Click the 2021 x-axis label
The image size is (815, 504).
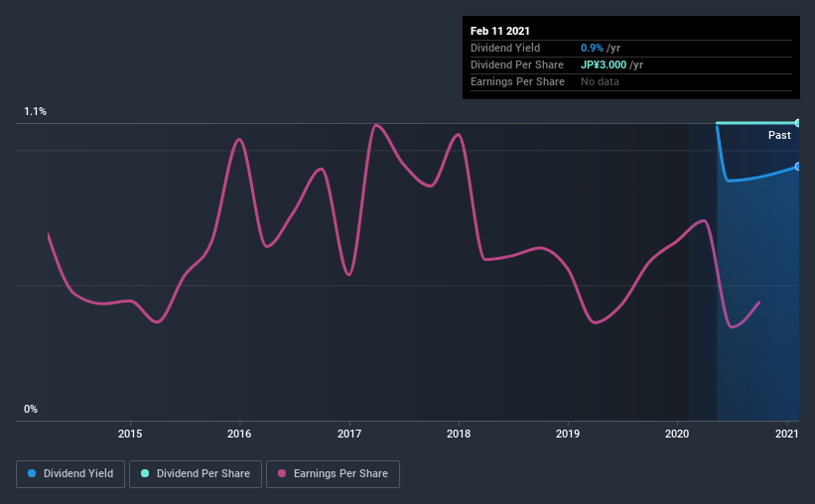pyautogui.click(x=787, y=434)
